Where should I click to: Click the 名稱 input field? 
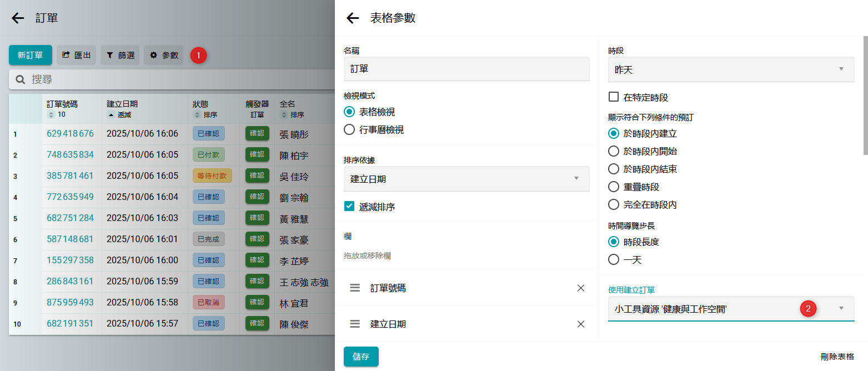click(x=466, y=69)
